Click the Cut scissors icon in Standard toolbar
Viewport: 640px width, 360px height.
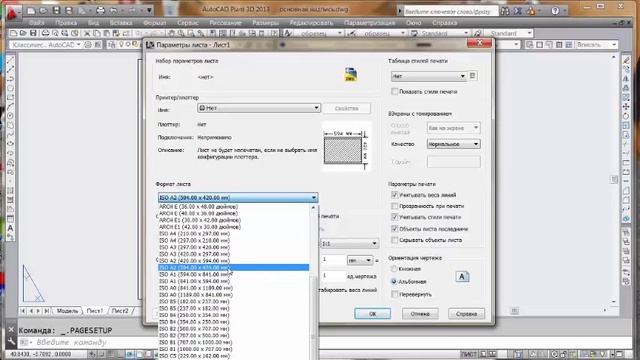87,33
